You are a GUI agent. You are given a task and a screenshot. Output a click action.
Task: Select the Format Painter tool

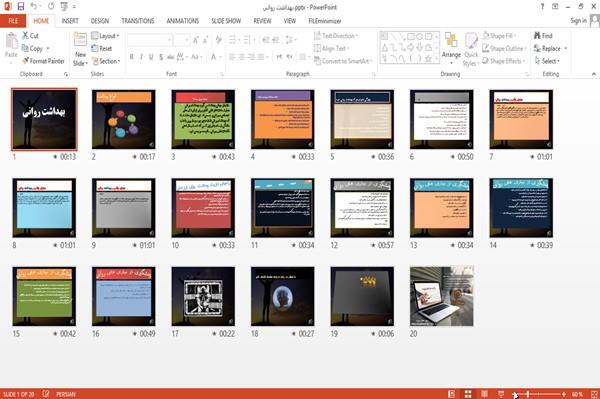(x=43, y=61)
